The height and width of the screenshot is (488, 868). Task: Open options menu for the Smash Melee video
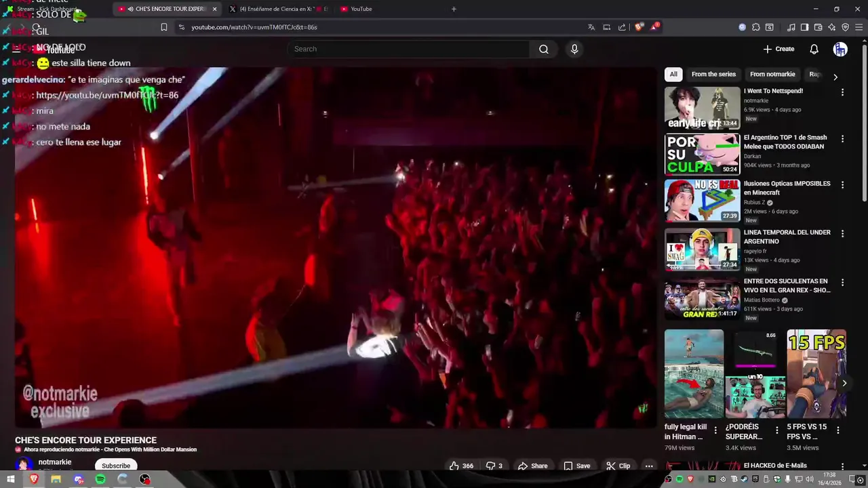point(842,139)
